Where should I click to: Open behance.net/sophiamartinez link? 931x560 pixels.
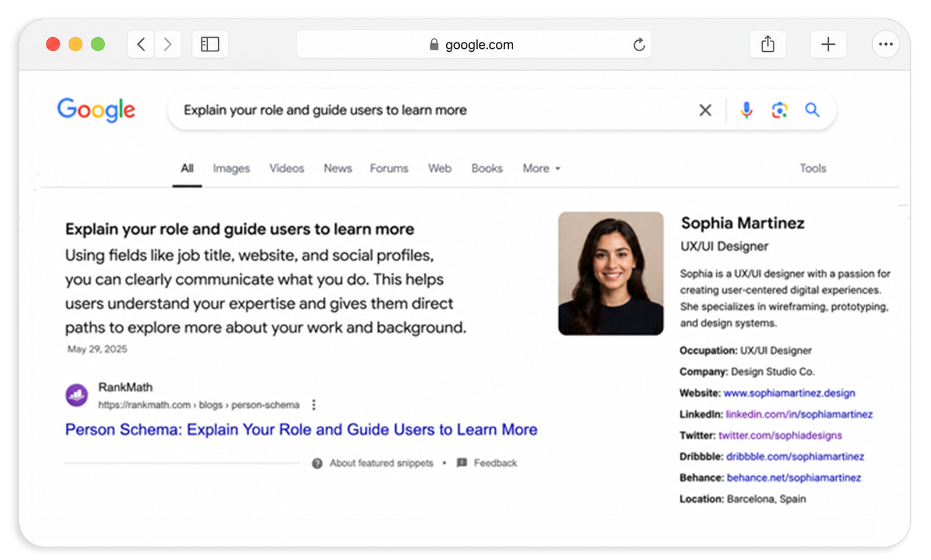[x=794, y=478]
